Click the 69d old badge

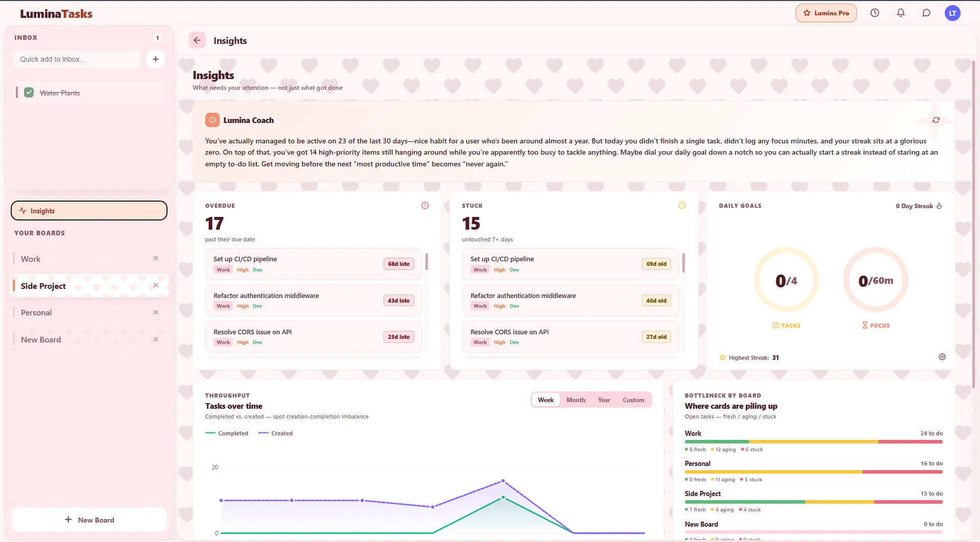[656, 264]
